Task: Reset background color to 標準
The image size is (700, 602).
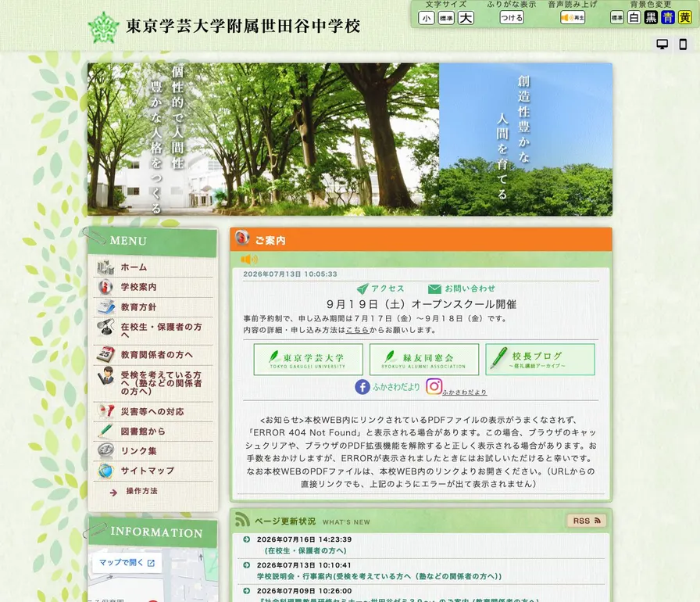Action: (x=617, y=18)
